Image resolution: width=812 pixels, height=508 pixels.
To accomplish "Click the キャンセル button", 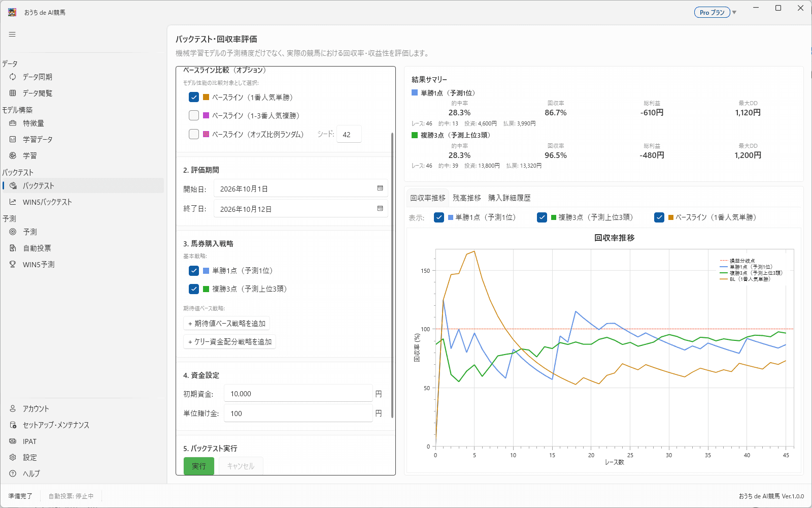I will (241, 466).
